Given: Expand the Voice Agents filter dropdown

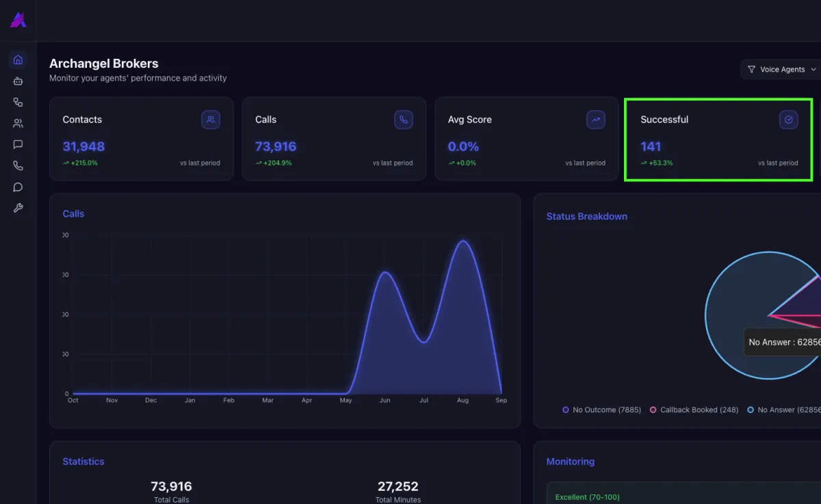Looking at the screenshot, I should pyautogui.click(x=781, y=70).
